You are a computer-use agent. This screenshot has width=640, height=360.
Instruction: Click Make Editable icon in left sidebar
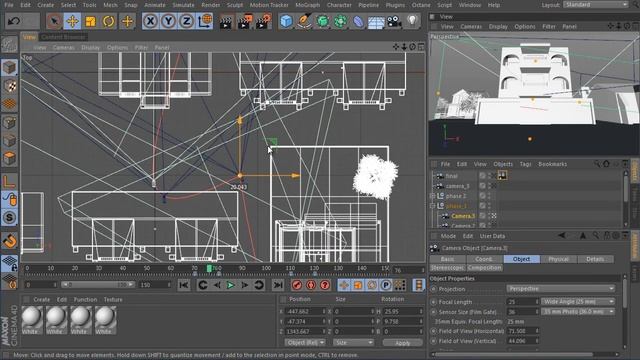[9, 45]
